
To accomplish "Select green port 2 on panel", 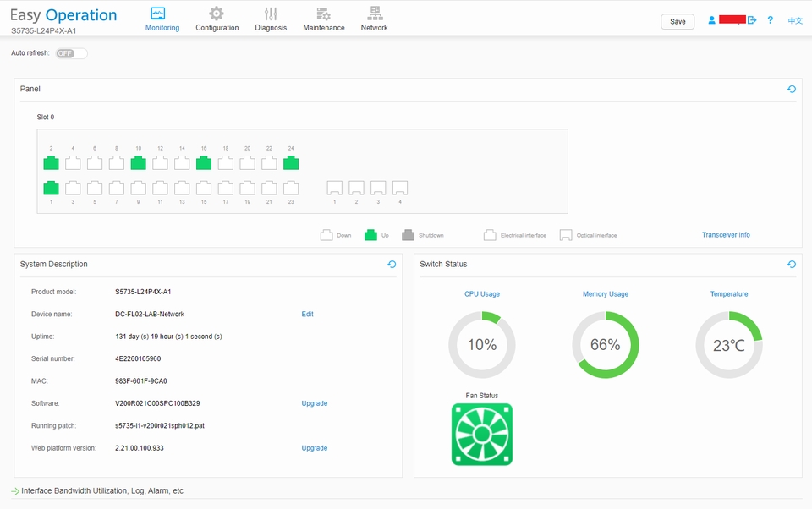I will [51, 162].
